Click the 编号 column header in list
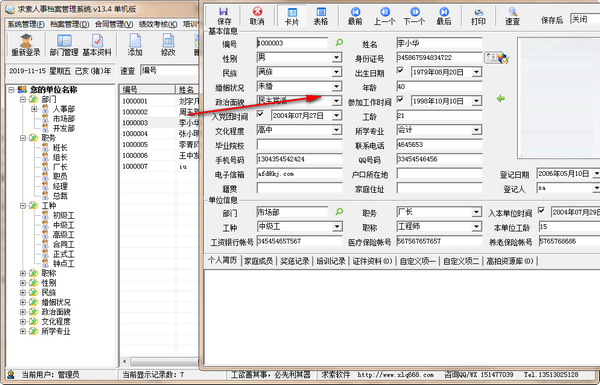Viewport: 600px width, 385px height. pyautogui.click(x=147, y=90)
